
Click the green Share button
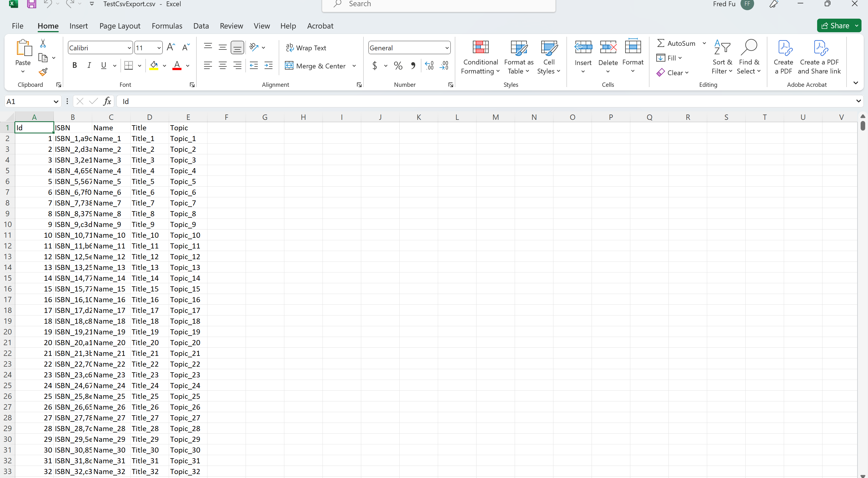[x=835, y=26]
